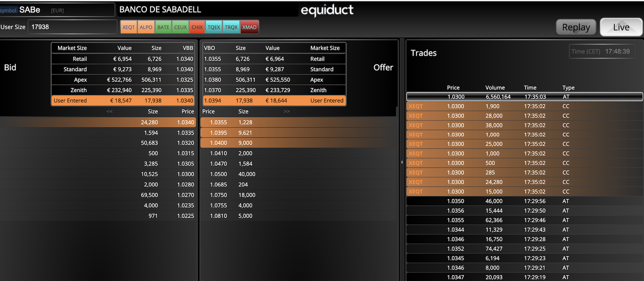
Task: Select the XEQT trade with volume 25,000
Action: point(525,144)
